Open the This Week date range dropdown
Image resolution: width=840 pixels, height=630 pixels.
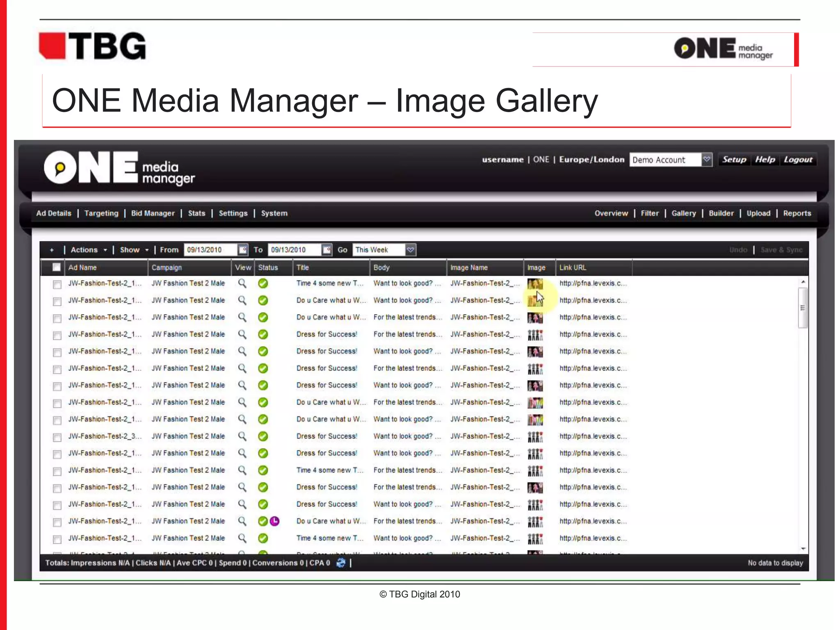coord(410,250)
